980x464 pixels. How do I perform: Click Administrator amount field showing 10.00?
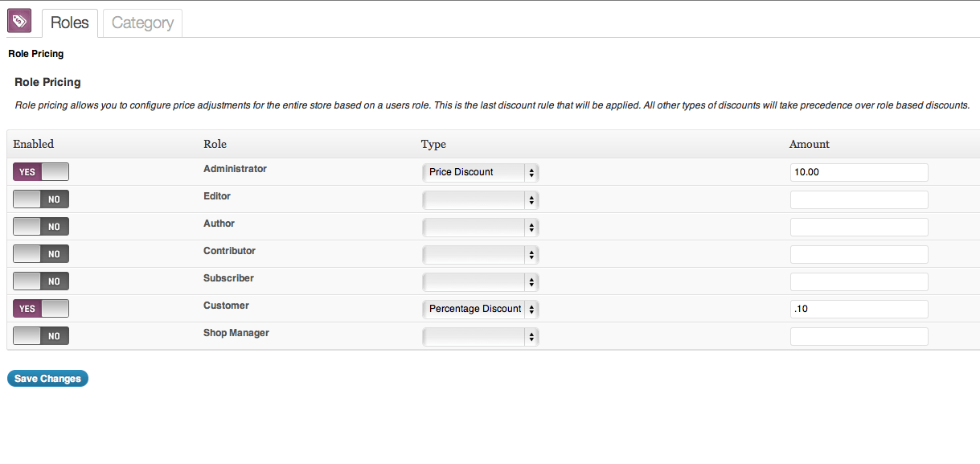click(x=859, y=172)
